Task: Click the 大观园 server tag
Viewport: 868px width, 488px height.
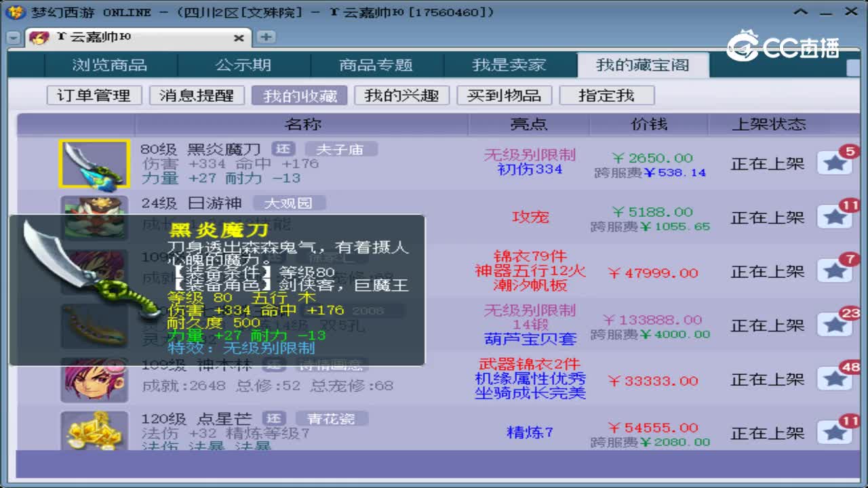Action: click(290, 203)
